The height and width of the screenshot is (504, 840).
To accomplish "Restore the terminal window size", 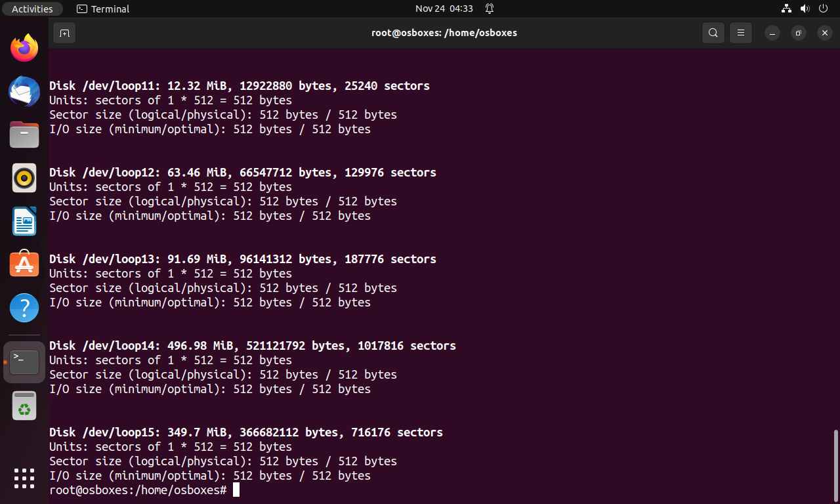I will click(x=799, y=33).
